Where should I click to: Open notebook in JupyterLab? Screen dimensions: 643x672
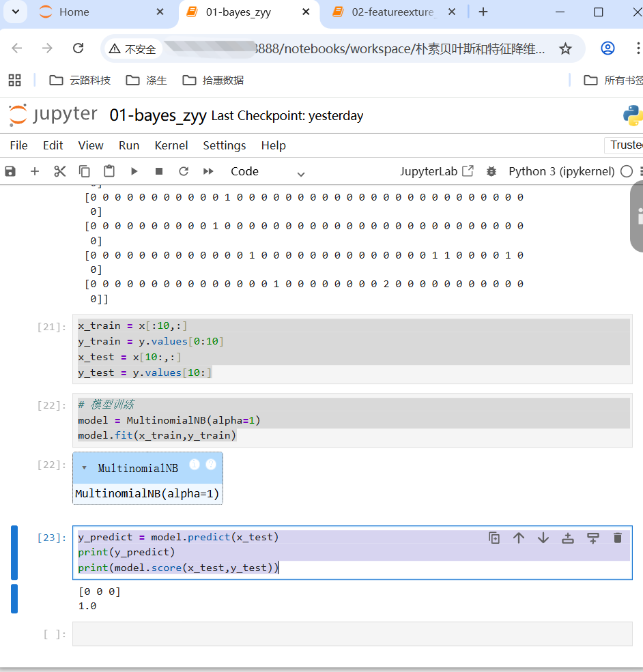(x=436, y=171)
